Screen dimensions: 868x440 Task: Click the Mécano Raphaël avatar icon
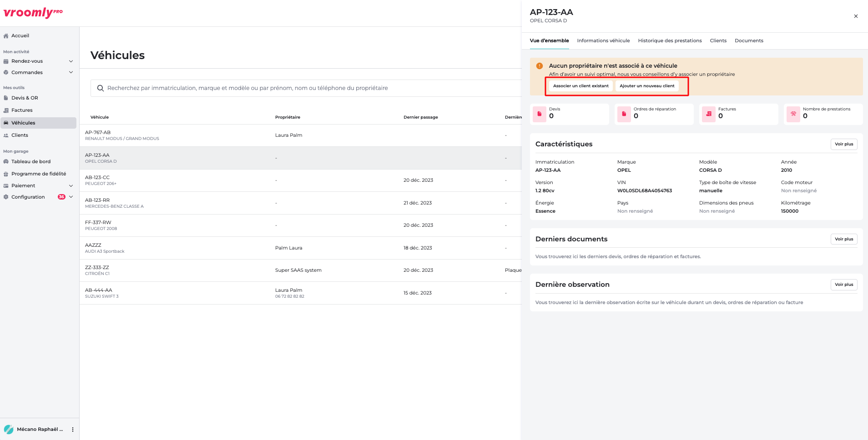pyautogui.click(x=9, y=430)
